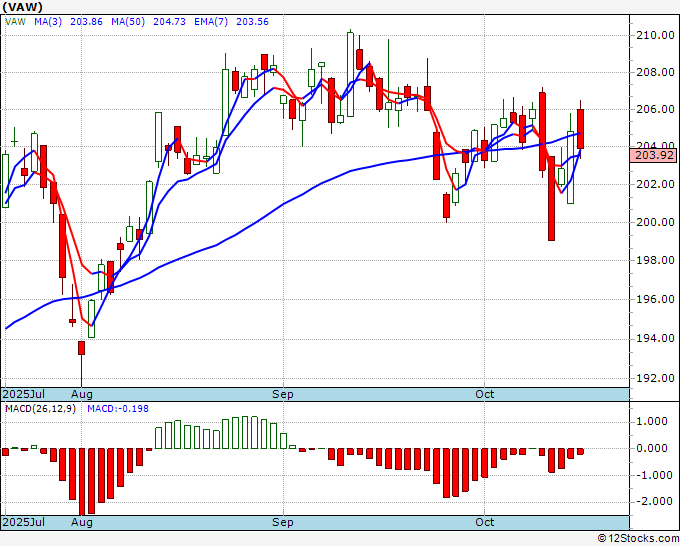Click the MACD:-0.198 value

coord(118,409)
